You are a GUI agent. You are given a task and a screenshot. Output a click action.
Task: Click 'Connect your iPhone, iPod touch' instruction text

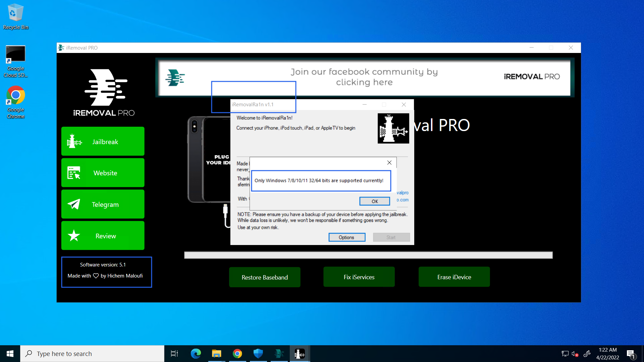tap(296, 128)
